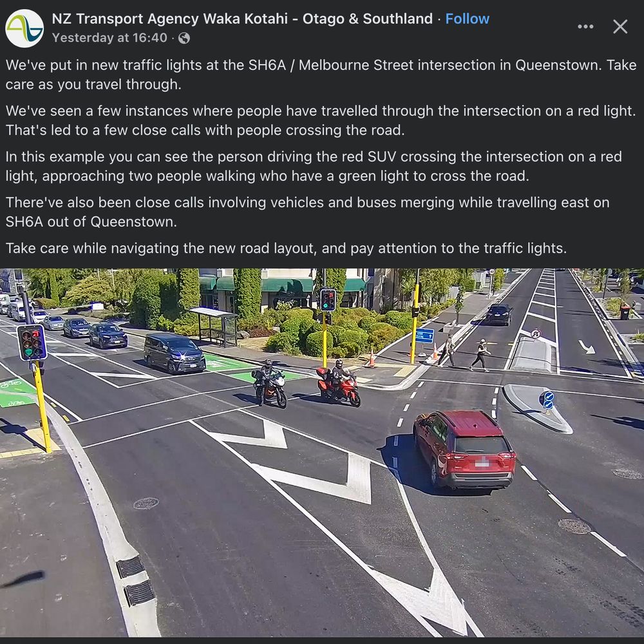The image size is (644, 644).
Task: Click the blue keep-left sign on traffic island
Action: [x=548, y=400]
